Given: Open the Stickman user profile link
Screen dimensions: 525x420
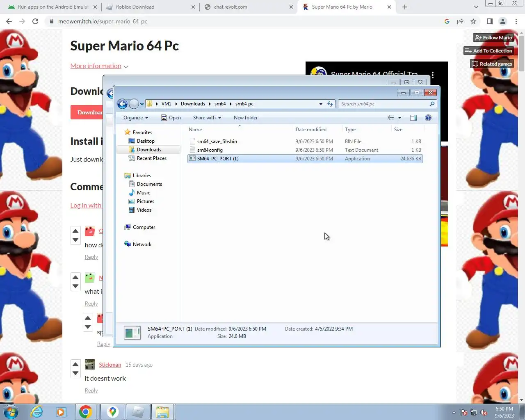Looking at the screenshot, I should (x=110, y=365).
